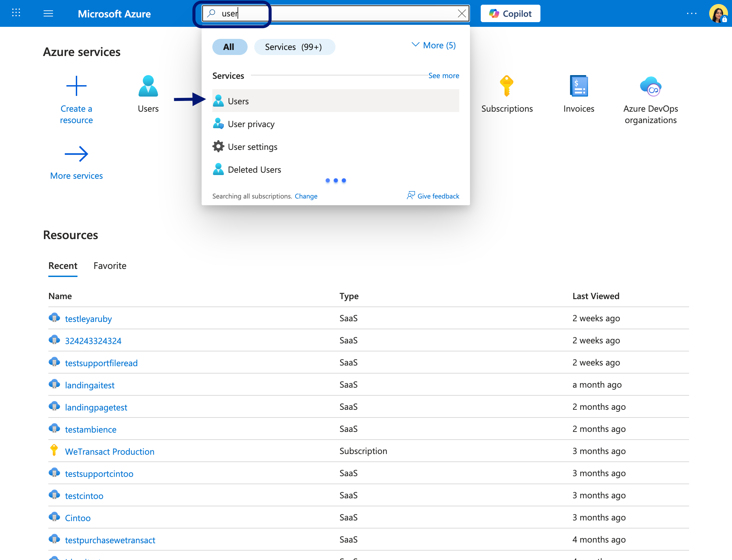Click See more under Services

(443, 76)
